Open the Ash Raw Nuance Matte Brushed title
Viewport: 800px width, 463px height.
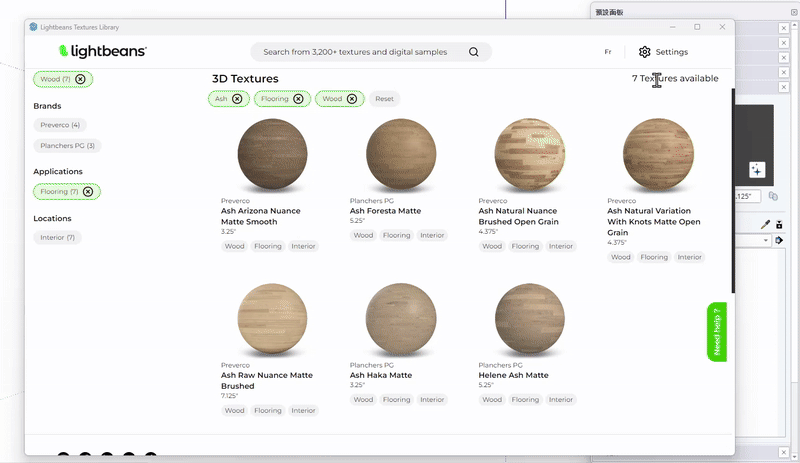(267, 381)
